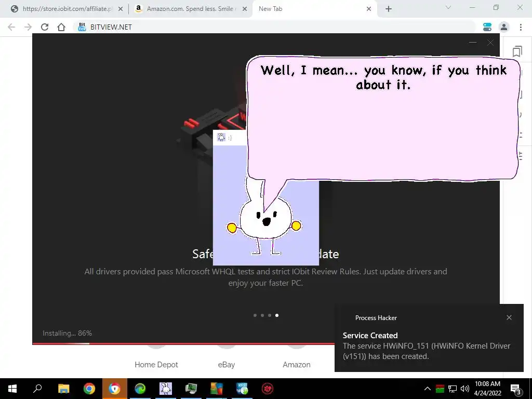Screen dimensions: 532x399
Task: Close the store.iobit.com tab
Action: point(121,9)
